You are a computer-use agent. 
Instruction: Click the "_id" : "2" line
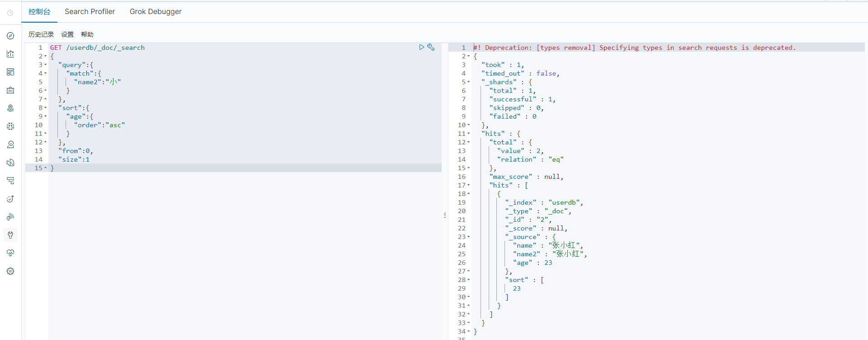[528, 220]
